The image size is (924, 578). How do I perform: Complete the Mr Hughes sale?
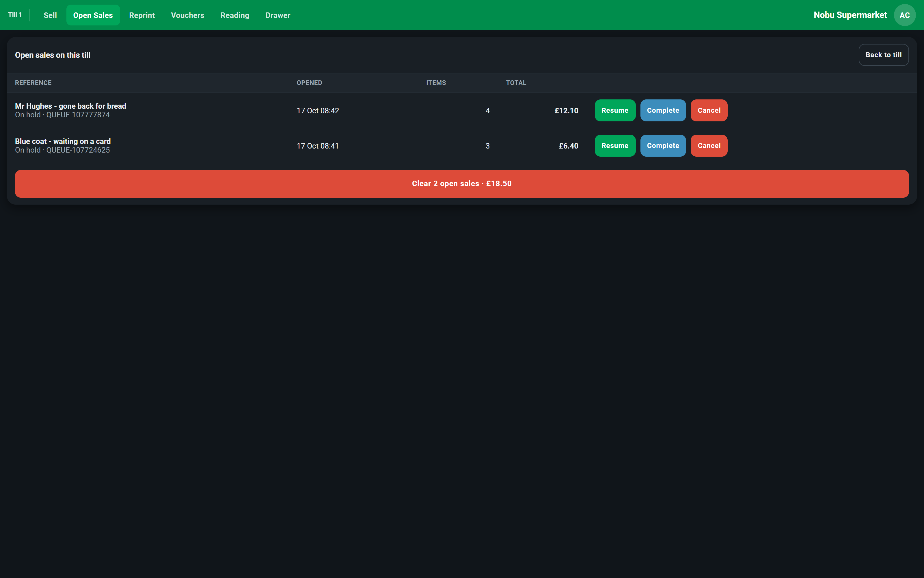663,110
